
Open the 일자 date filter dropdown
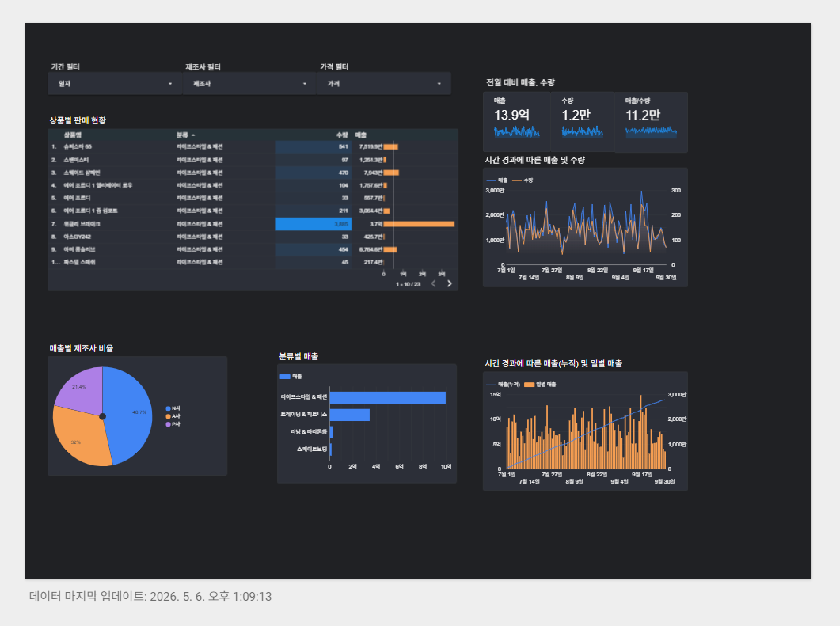115,84
